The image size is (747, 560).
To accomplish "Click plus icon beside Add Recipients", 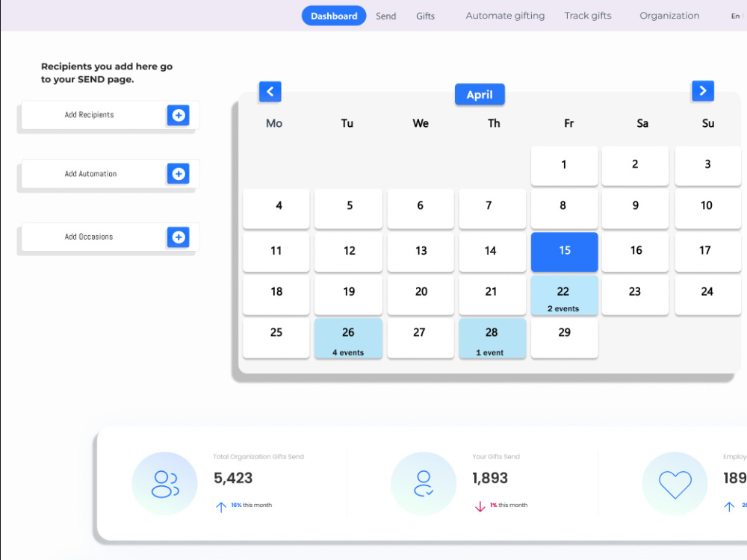I will 179,115.
